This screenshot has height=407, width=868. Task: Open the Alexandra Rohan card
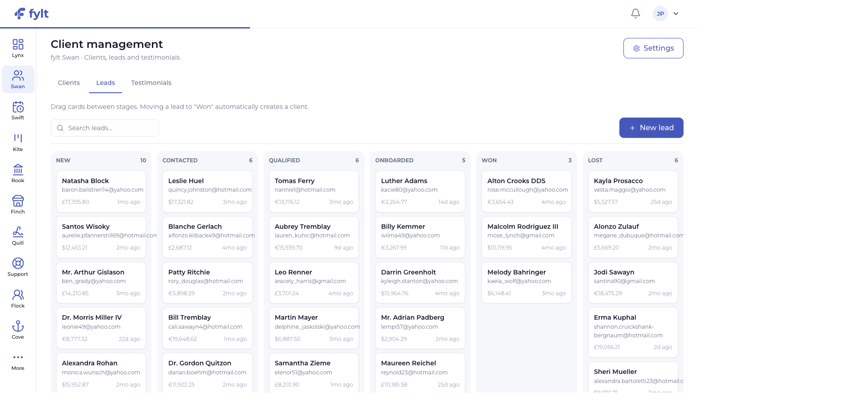pyautogui.click(x=101, y=373)
